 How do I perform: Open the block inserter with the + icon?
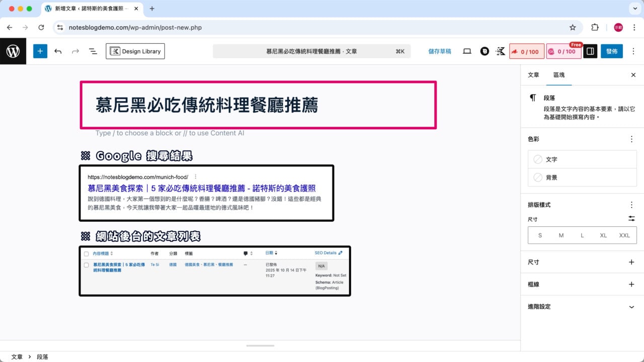(40, 51)
